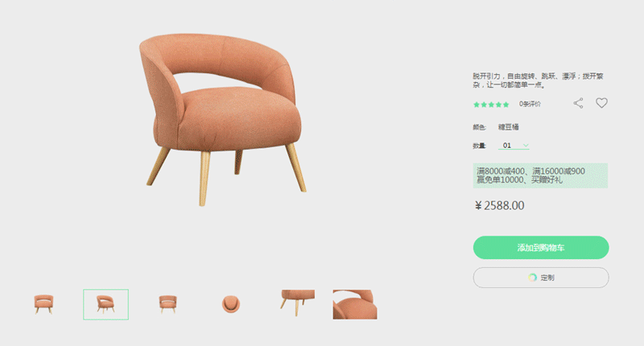Click the large orange chair main image
Image resolution: width=644 pixels, height=346 pixels.
click(x=223, y=119)
